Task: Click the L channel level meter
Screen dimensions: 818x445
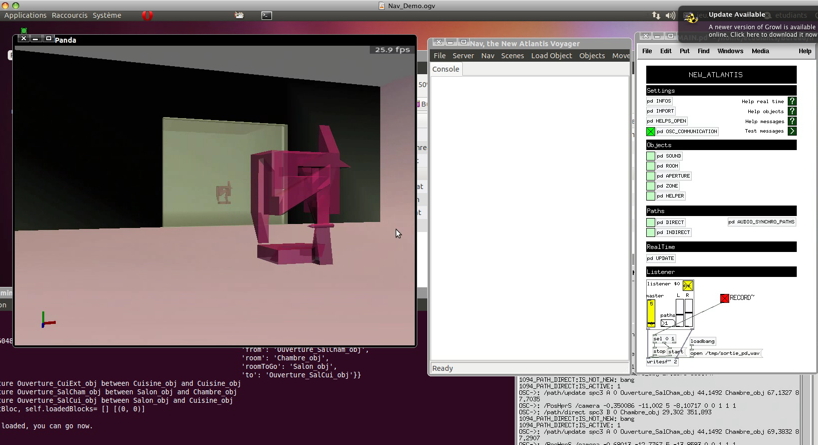Action: (x=679, y=313)
